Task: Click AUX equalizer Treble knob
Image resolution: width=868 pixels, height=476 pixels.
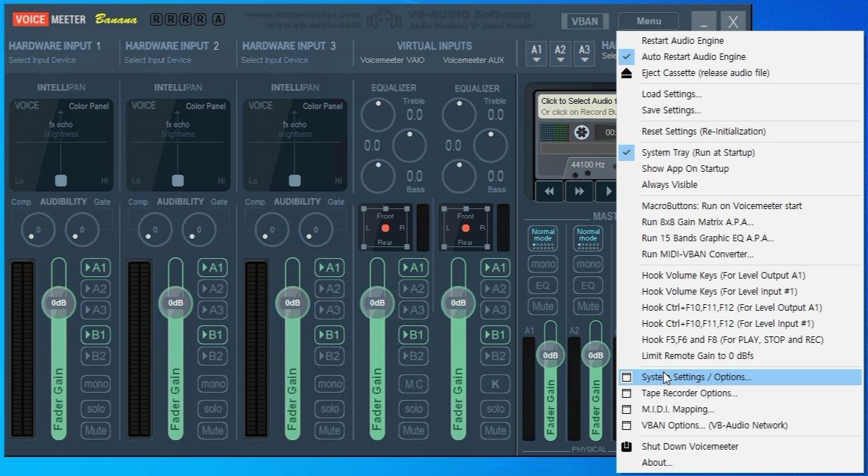Action: pos(459,115)
